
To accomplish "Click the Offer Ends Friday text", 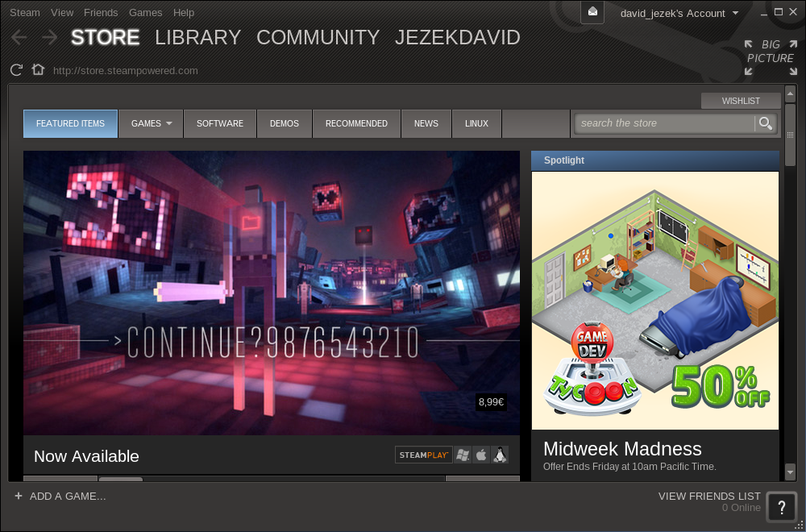I will tap(629, 467).
